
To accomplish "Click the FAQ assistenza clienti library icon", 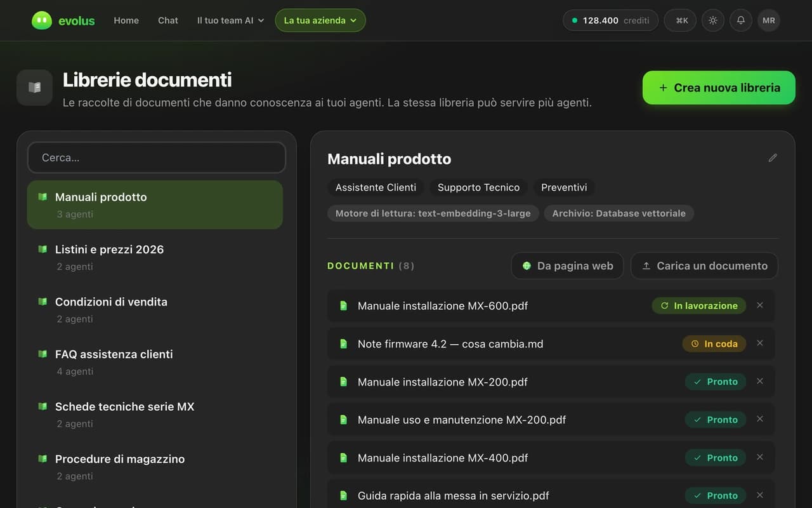I will click(x=43, y=354).
